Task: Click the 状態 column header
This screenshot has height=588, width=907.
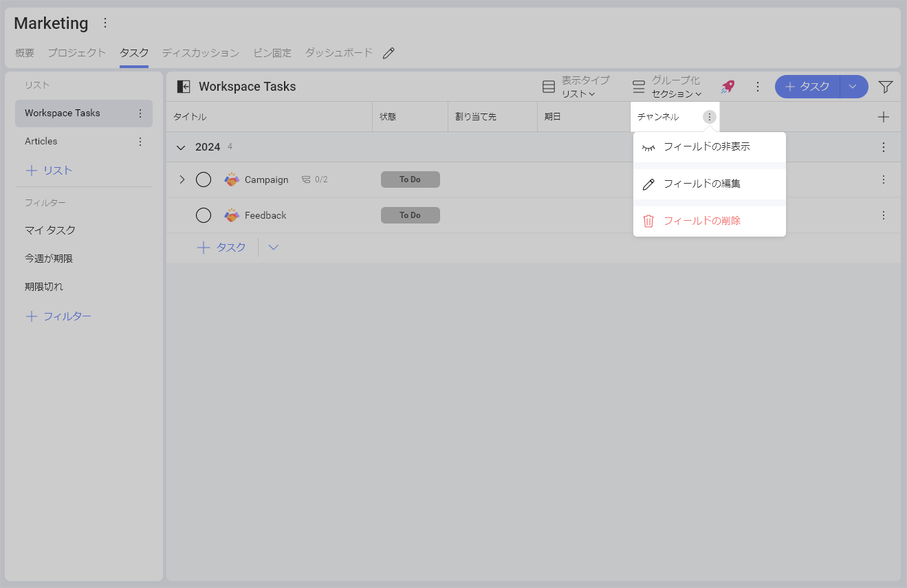Action: [x=410, y=117]
